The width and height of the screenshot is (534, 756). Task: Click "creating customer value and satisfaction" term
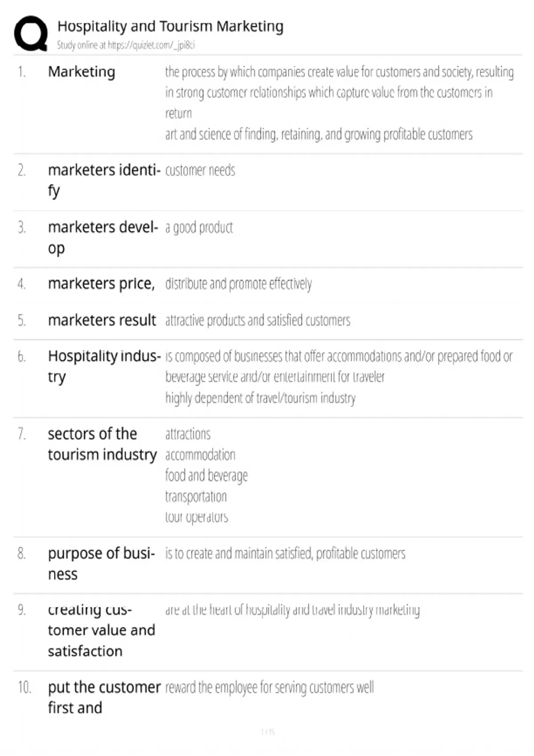click(101, 630)
